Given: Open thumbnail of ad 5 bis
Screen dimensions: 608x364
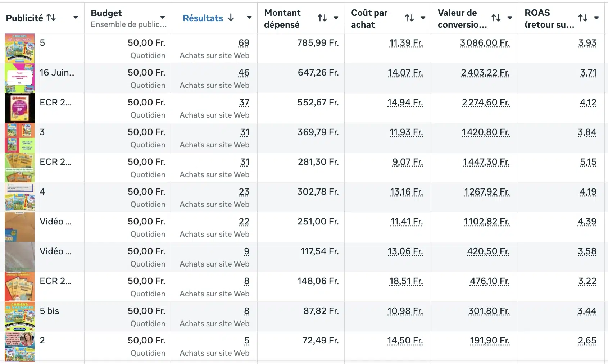Looking at the screenshot, I should click(x=20, y=317).
